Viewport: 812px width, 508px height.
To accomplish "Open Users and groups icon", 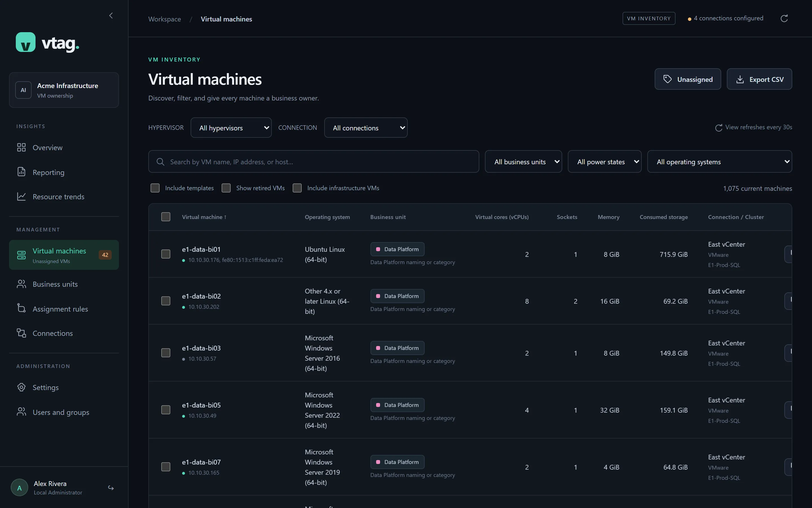I will tap(21, 412).
